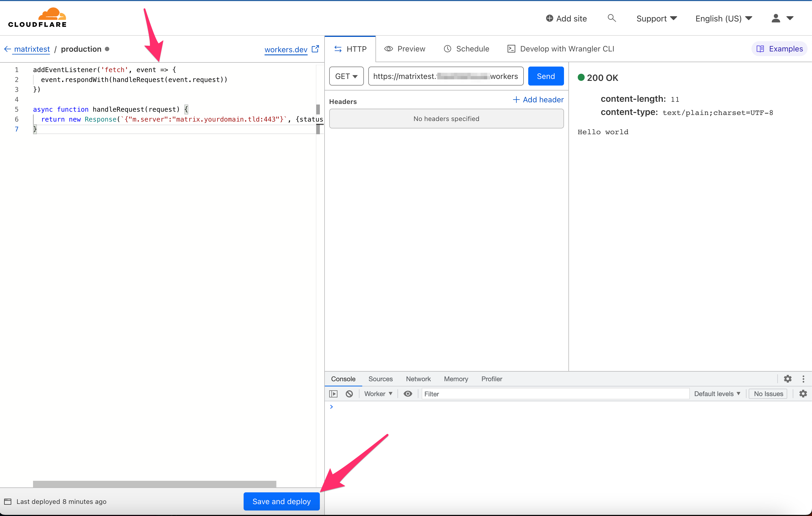
Task: Open the Network devtools tab
Action: coord(418,379)
